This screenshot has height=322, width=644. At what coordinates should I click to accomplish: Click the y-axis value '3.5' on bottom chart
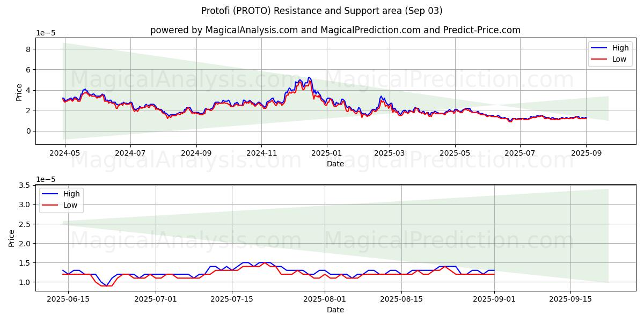point(25,185)
